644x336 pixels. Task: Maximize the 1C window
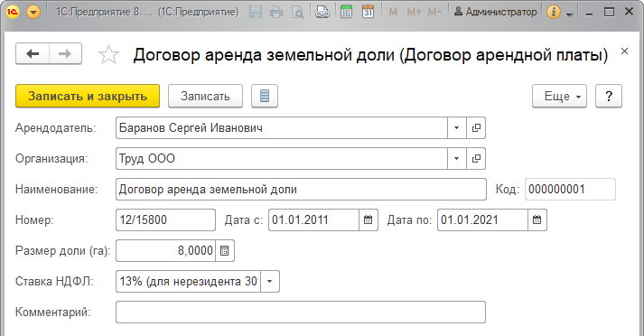[609, 13]
